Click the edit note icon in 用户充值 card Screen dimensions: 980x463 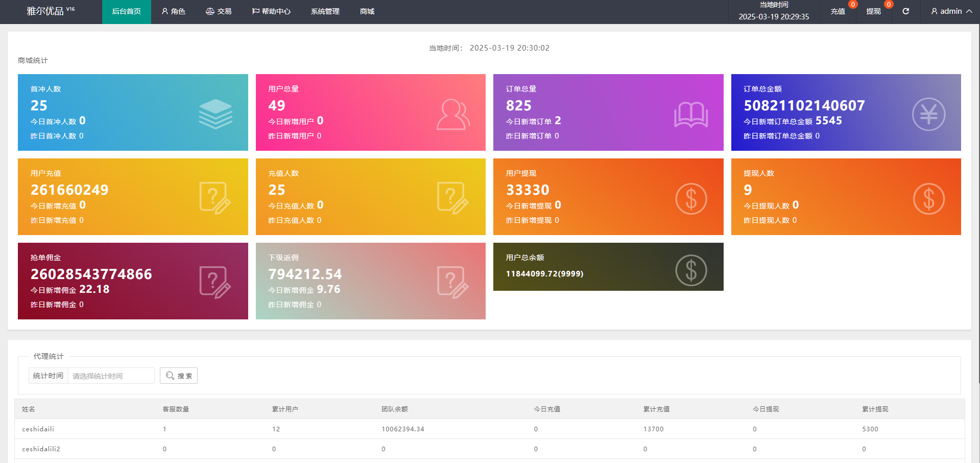215,198
